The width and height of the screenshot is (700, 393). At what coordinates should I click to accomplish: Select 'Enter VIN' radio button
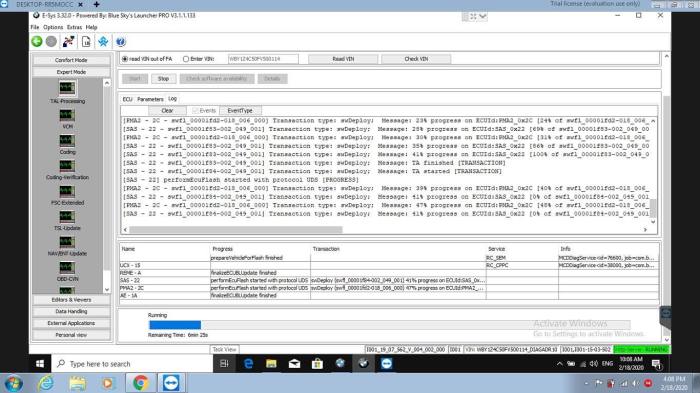(186, 59)
